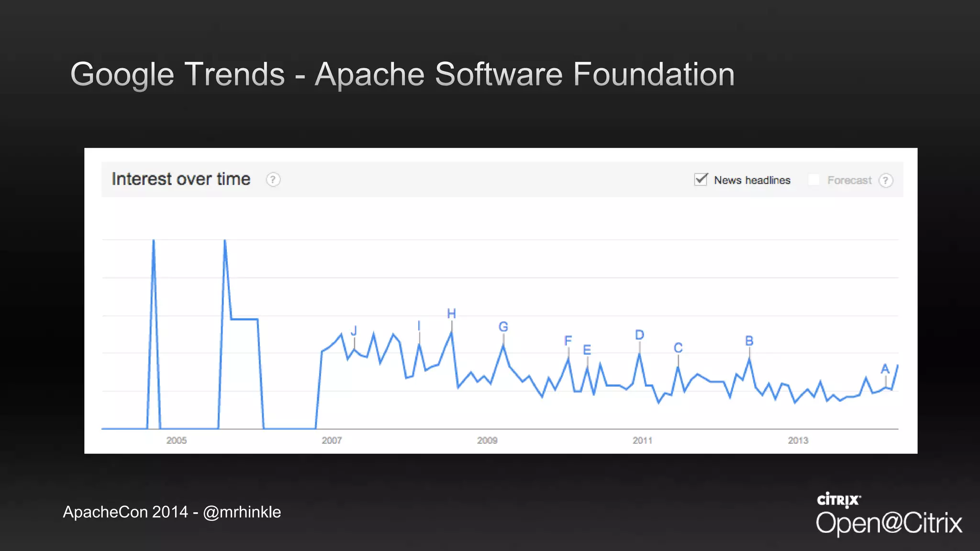Screen dimensions: 980x551
Task: Select news headline marker B
Action: pos(749,341)
